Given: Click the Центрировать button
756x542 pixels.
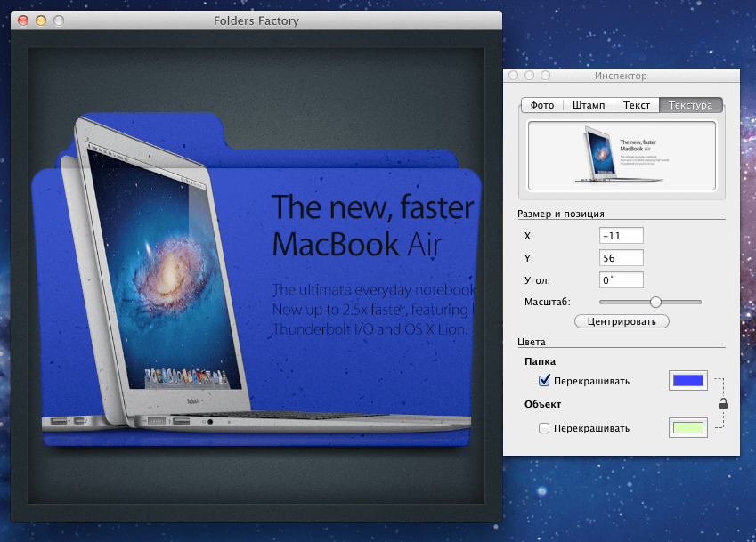Looking at the screenshot, I should [622, 321].
